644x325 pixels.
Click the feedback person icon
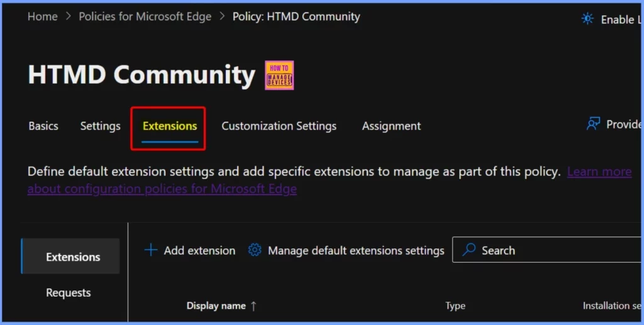[593, 124]
